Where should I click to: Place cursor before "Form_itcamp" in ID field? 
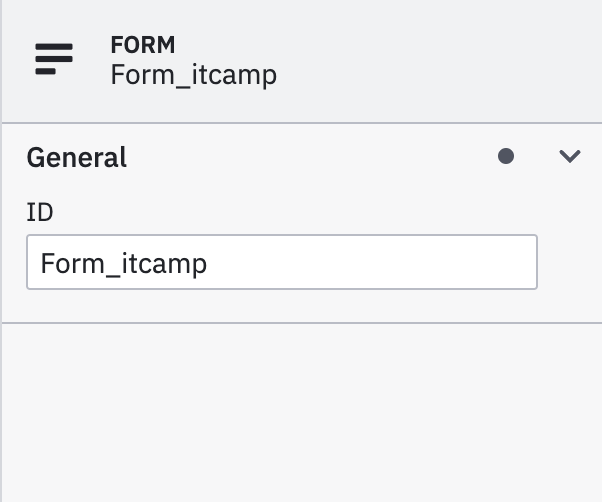click(x=41, y=264)
